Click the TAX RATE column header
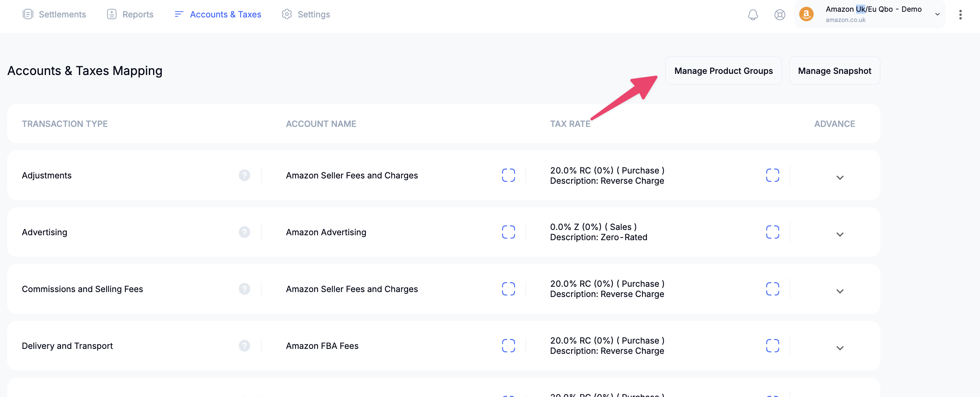The image size is (980, 397). [x=570, y=124]
